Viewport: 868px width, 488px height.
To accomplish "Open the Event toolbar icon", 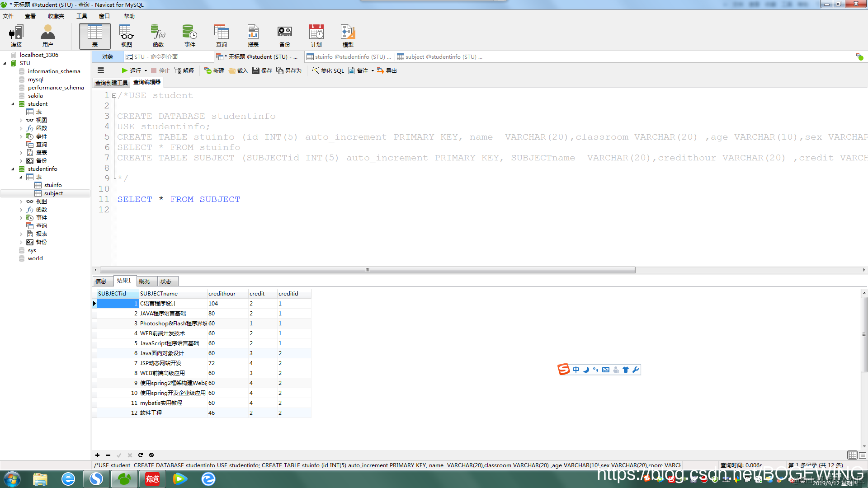I will [x=189, y=36].
